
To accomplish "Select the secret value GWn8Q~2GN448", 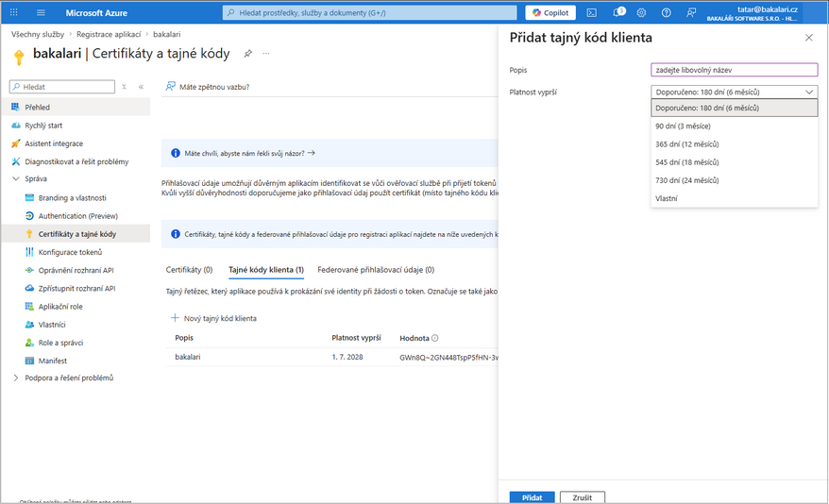I will click(x=448, y=357).
